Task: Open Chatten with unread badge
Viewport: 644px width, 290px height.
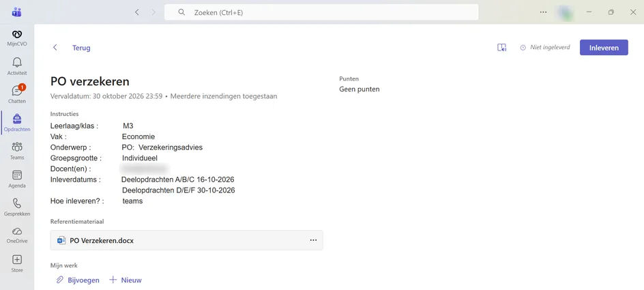Action: coord(17,94)
